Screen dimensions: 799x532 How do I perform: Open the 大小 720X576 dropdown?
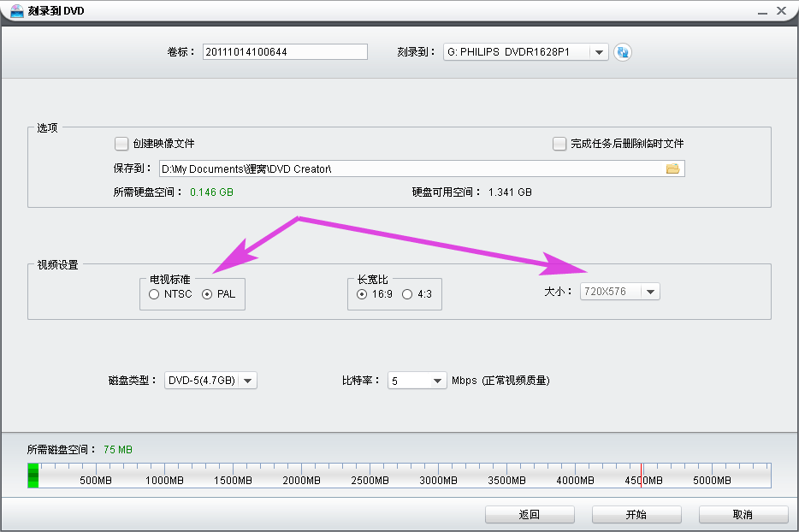(619, 292)
